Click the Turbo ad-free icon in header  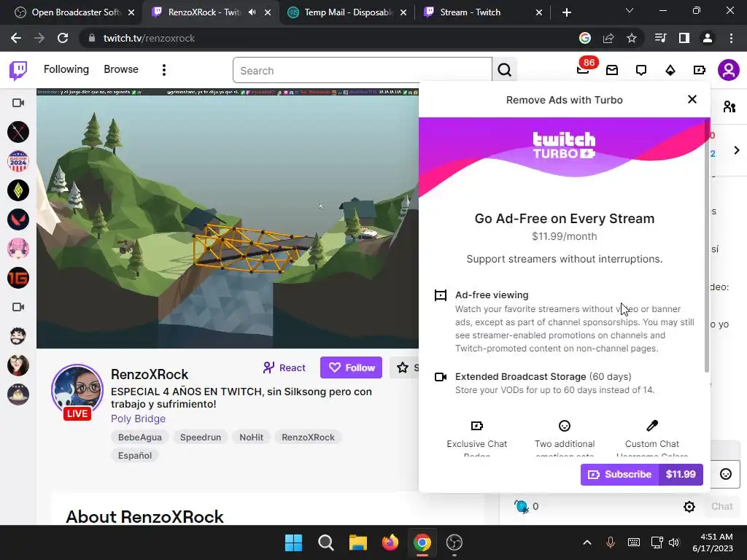(x=699, y=71)
